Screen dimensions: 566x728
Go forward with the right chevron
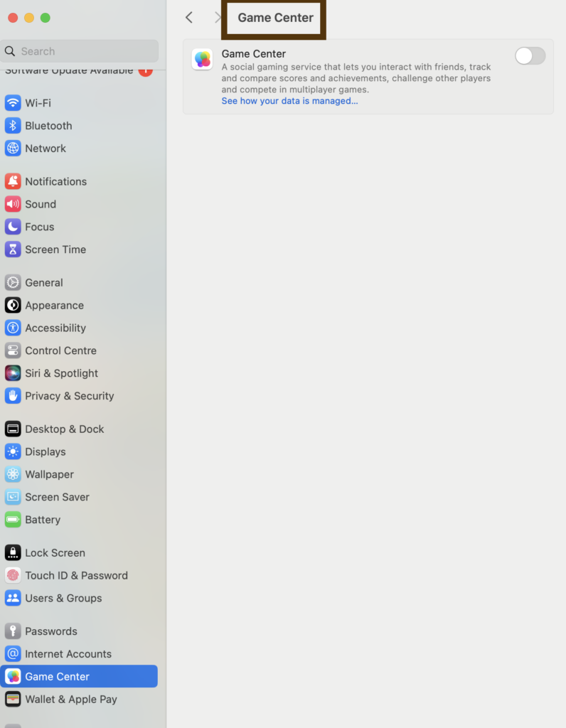pyautogui.click(x=218, y=18)
